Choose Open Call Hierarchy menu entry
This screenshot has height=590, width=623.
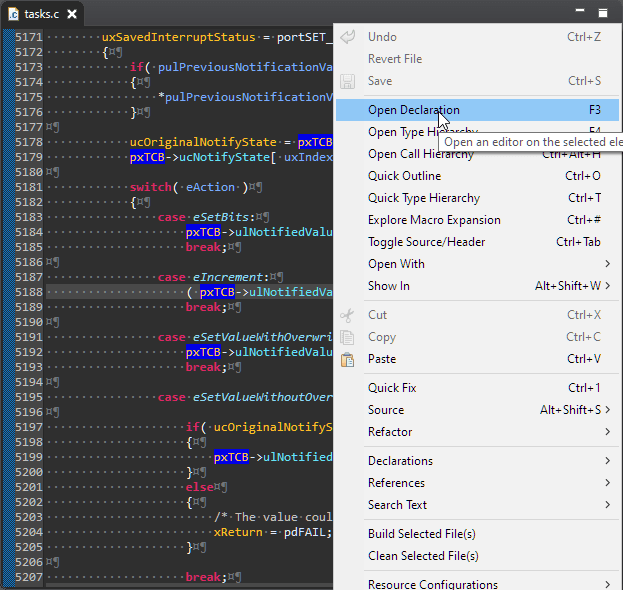coord(477,154)
